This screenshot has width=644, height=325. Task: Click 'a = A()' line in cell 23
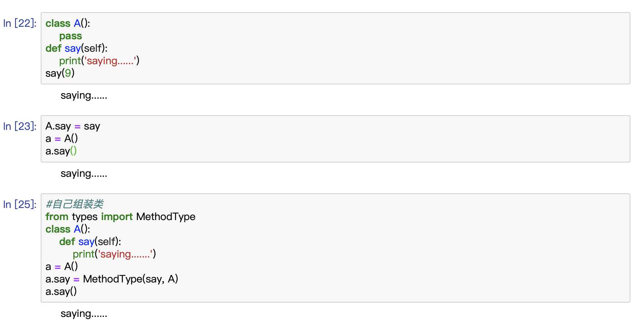tap(62, 138)
